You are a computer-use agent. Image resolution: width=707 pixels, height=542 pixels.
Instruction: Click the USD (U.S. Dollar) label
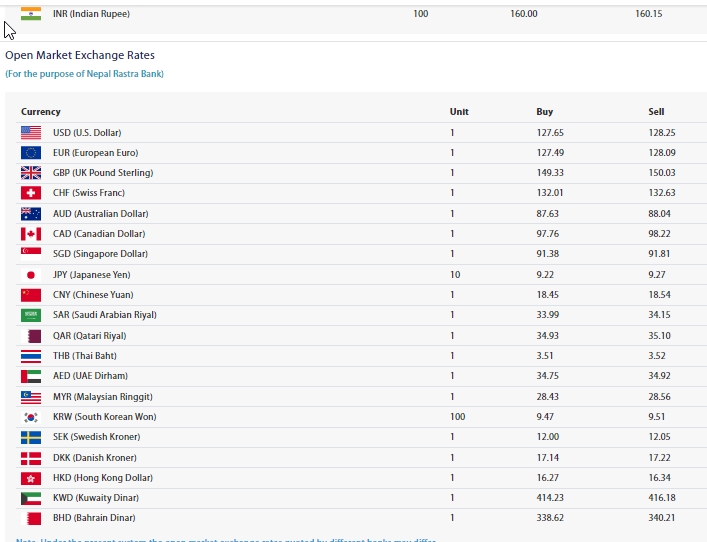87,133
